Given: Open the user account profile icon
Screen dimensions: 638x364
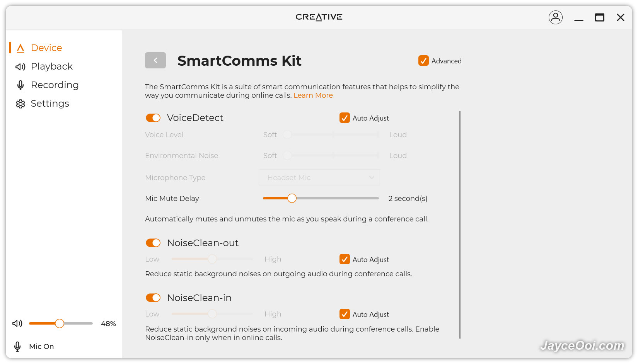Looking at the screenshot, I should tap(556, 17).
